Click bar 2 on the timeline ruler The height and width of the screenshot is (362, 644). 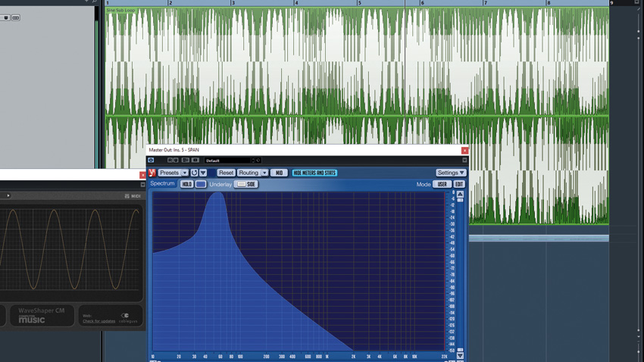tap(170, 3)
